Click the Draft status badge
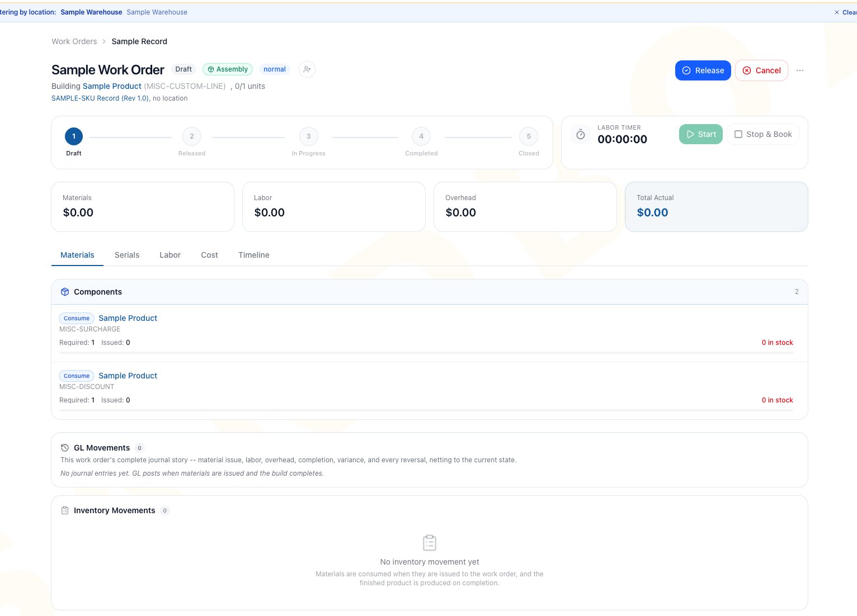The width and height of the screenshot is (857, 616). click(183, 69)
